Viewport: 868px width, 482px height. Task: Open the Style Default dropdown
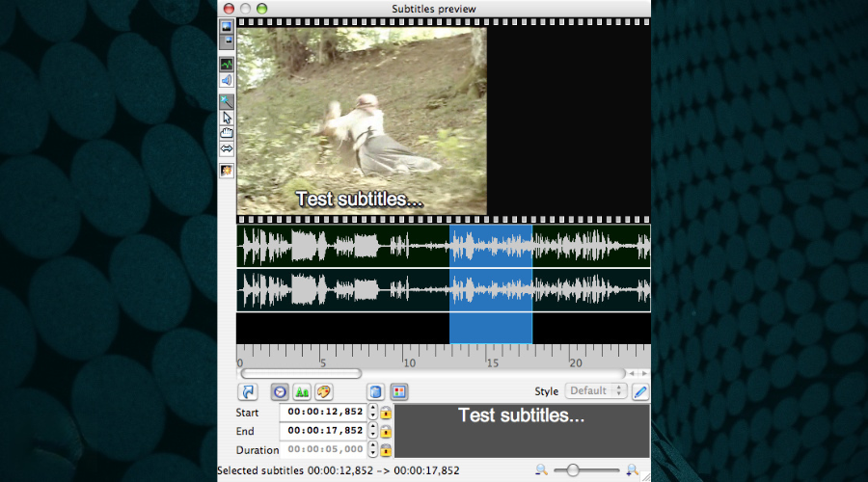click(596, 390)
